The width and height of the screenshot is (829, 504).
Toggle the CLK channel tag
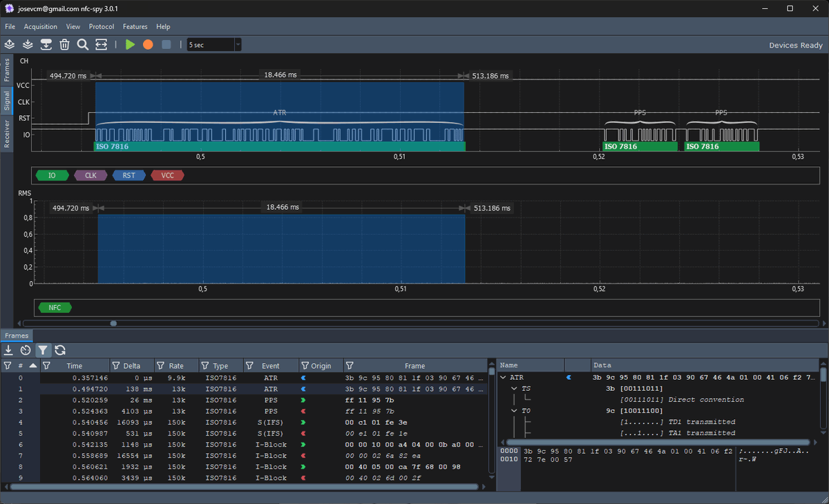(x=90, y=175)
